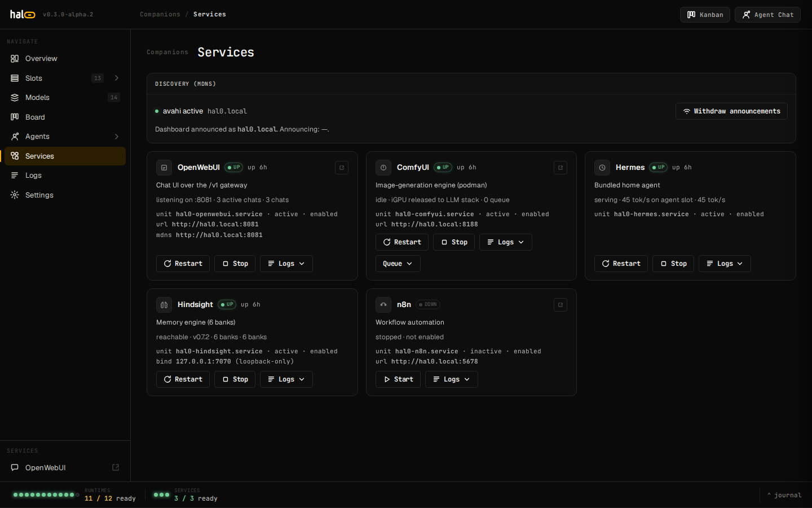Click the Hindsight UP status badge
The image size is (812, 508).
(x=227, y=305)
